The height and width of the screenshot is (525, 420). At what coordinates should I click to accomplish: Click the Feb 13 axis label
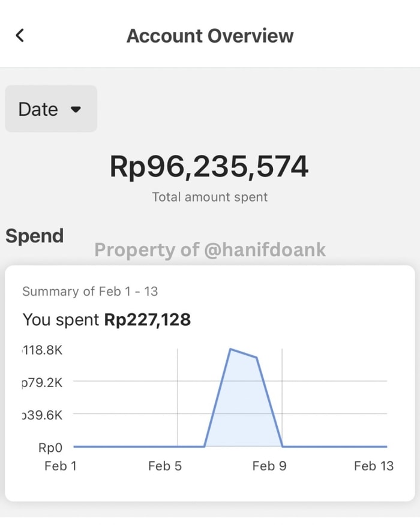pos(373,466)
